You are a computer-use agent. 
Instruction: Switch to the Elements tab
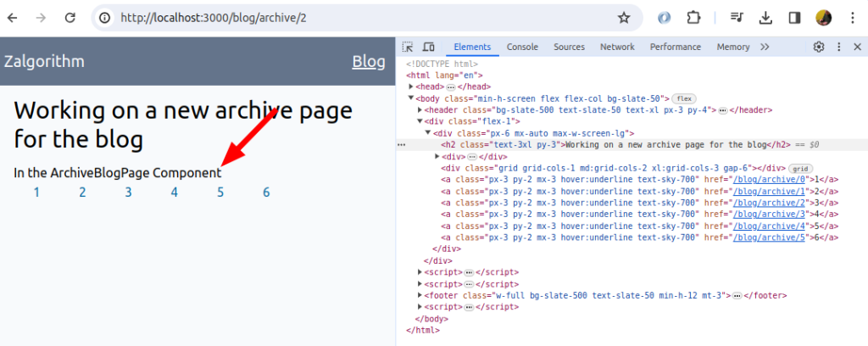pyautogui.click(x=472, y=47)
